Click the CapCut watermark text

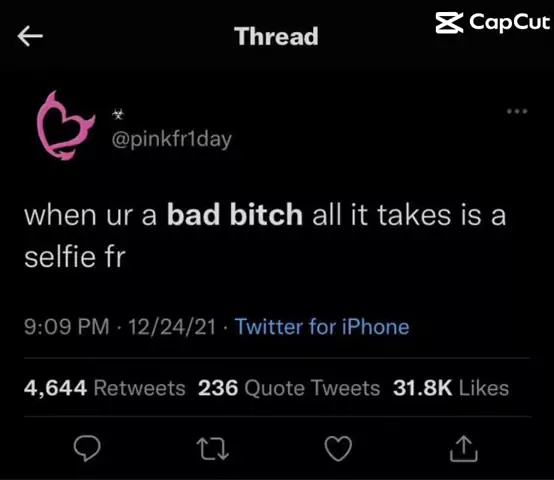click(x=509, y=23)
